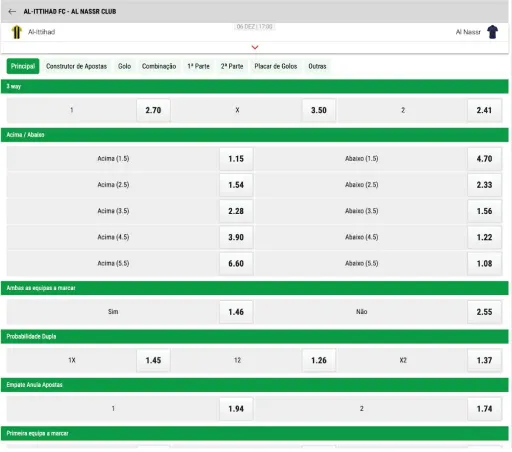
Task: Open Placar de Golos tab
Action: pyautogui.click(x=276, y=66)
